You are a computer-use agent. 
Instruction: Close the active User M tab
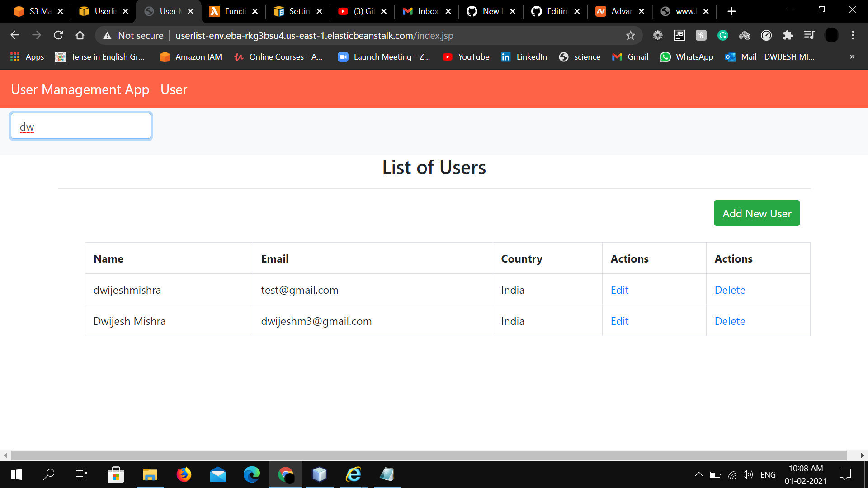[x=190, y=11]
